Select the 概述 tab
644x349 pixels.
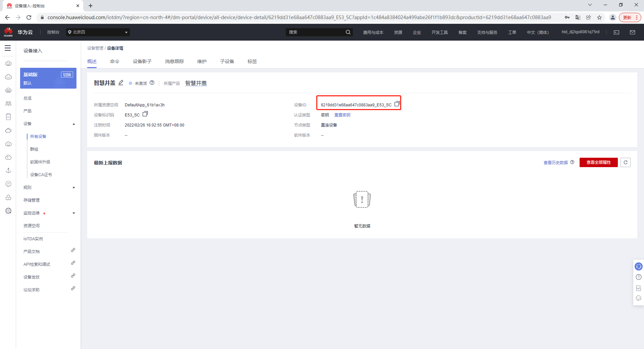(92, 61)
